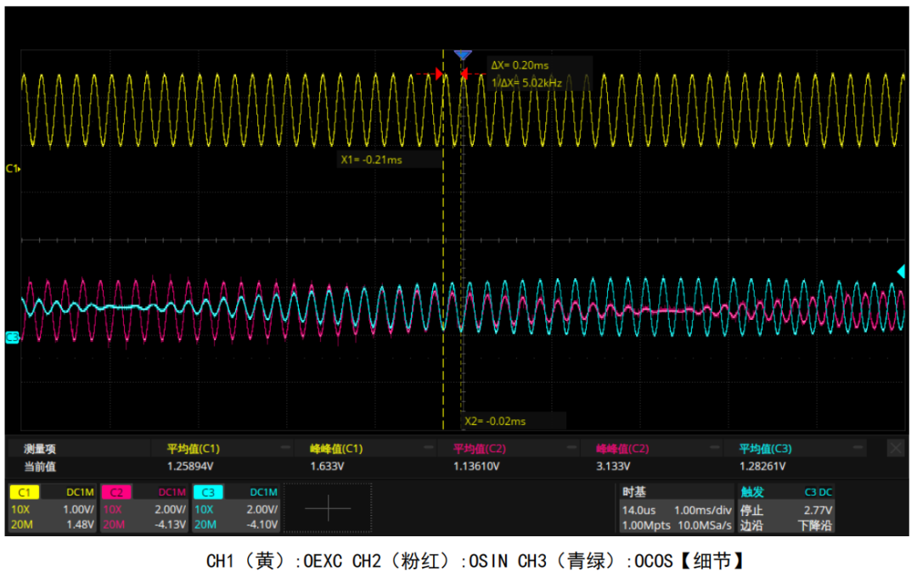Viewport: 917px width, 588px height.
Task: Click the 平均值(C3) measurement item
Action: 765,449
